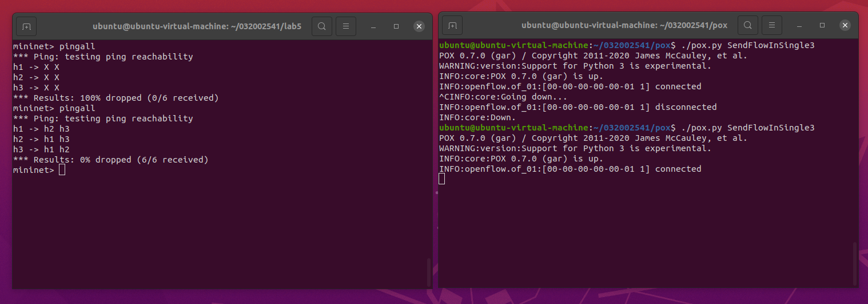Click 'INFO:core:Down.' line in pox terminal
The height and width of the screenshot is (304, 868).
pos(477,117)
